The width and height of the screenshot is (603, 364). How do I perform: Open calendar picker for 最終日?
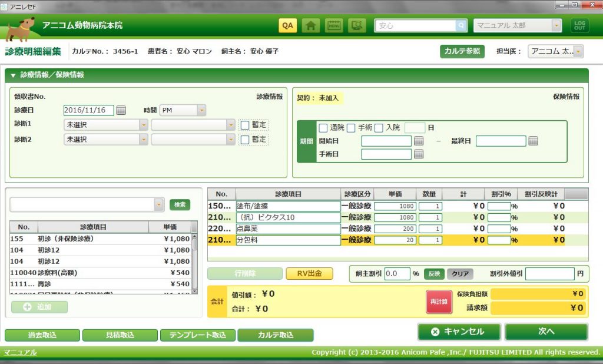[x=533, y=141]
